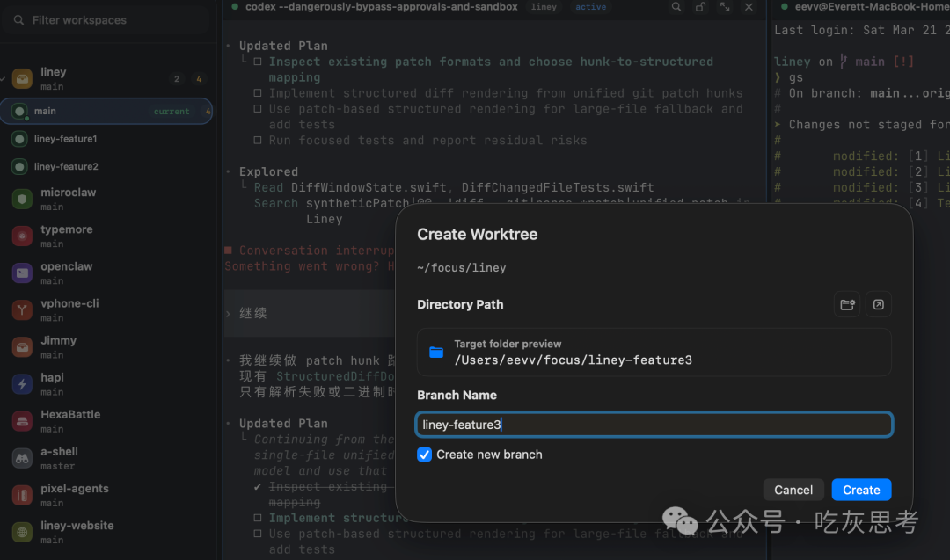Image resolution: width=950 pixels, height=560 pixels.
Task: Click the orange 4 badge on liney row
Action: [x=198, y=79]
